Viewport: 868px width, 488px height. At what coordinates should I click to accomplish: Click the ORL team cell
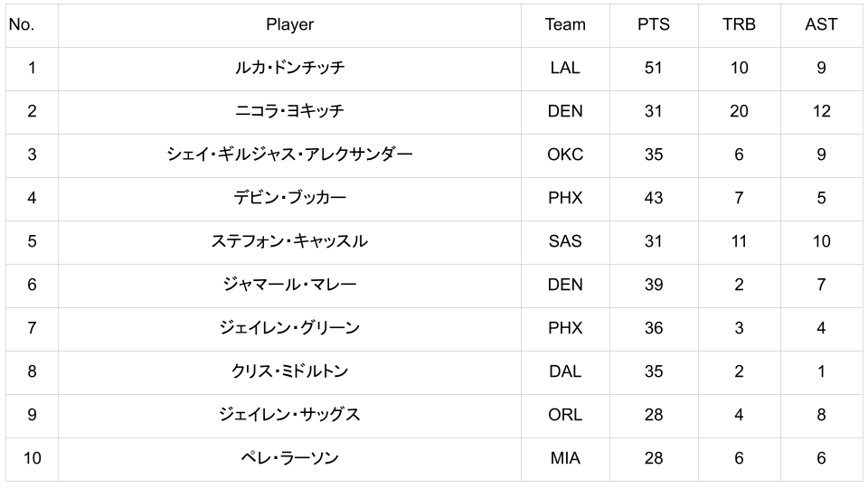click(x=565, y=415)
